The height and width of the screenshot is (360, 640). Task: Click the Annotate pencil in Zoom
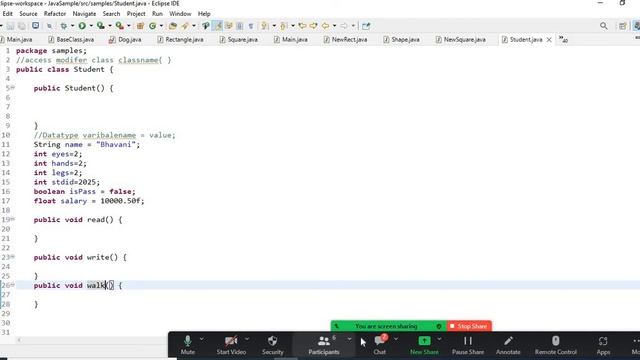coord(508,345)
